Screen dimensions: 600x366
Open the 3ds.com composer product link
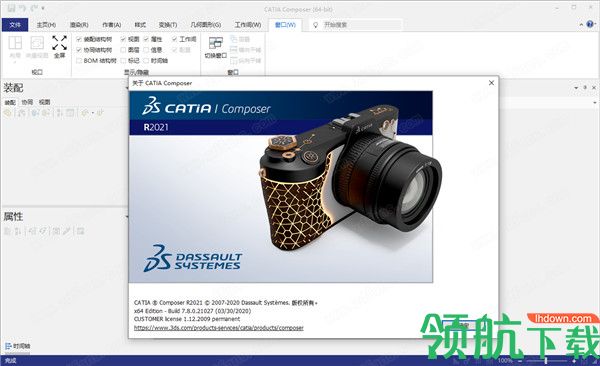pos(218,328)
